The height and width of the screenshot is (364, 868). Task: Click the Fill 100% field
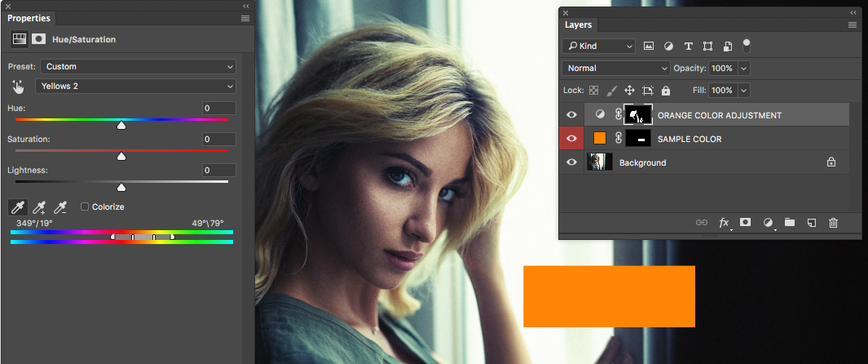(x=723, y=90)
